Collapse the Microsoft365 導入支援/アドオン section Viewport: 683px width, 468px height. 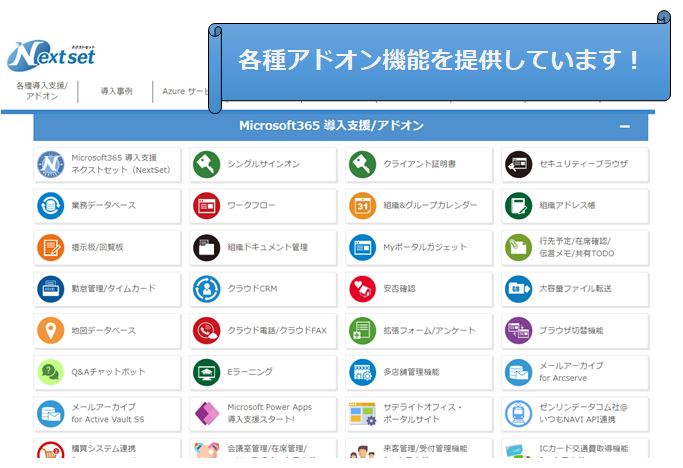click(x=625, y=126)
